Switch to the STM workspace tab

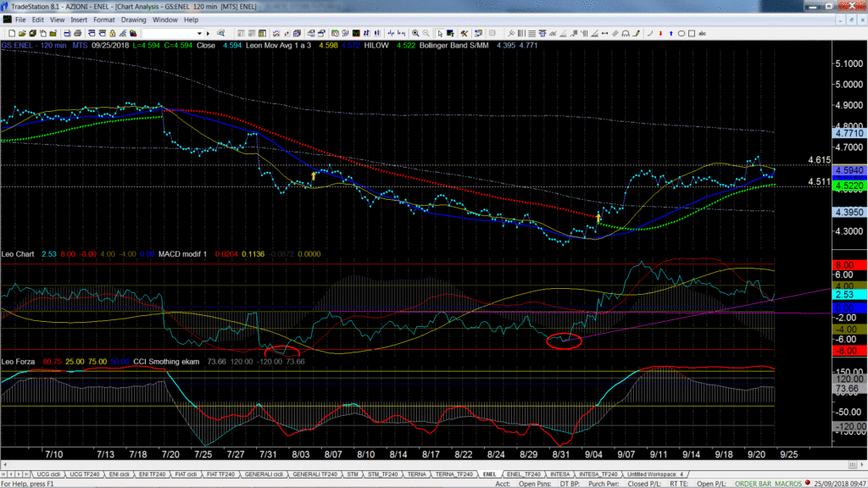click(353, 474)
